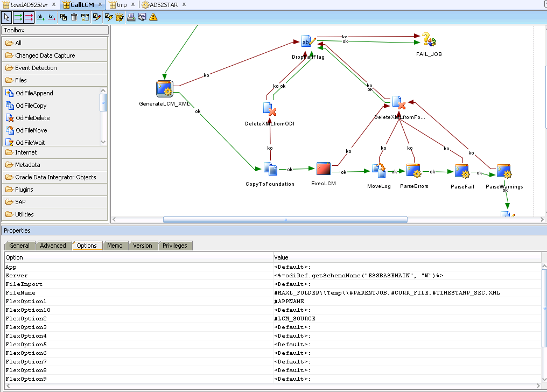Click the execute step lightning icon
This screenshot has width=547, height=392.
(x=109, y=17)
